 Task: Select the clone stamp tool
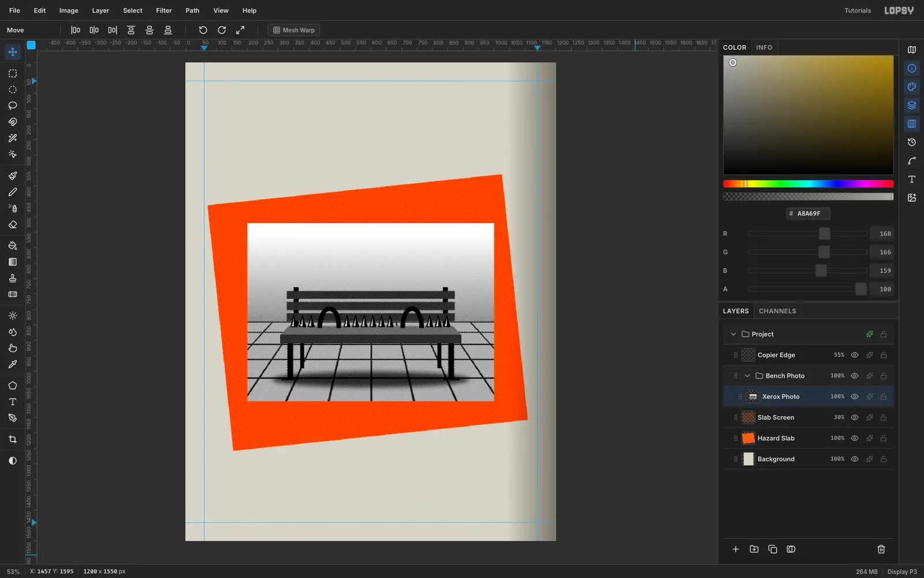tap(12, 278)
